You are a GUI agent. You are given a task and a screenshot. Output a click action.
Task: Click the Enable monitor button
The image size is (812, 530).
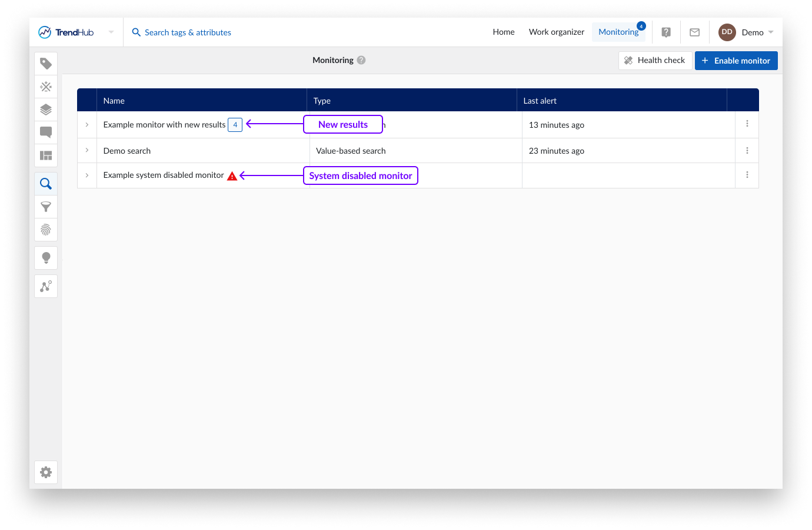(x=736, y=61)
